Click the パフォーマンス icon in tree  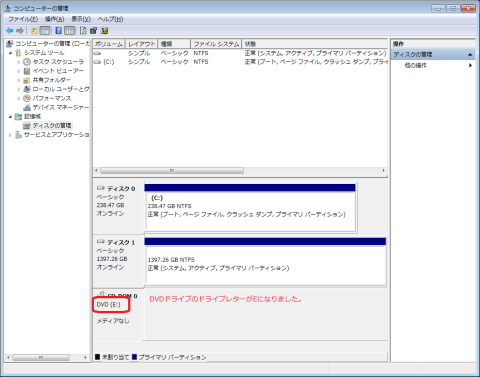(x=27, y=98)
